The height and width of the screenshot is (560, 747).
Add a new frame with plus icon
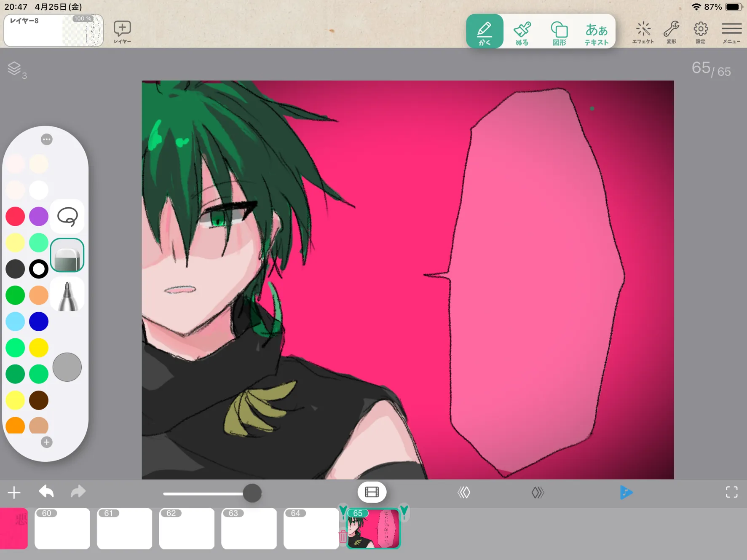pyautogui.click(x=14, y=492)
